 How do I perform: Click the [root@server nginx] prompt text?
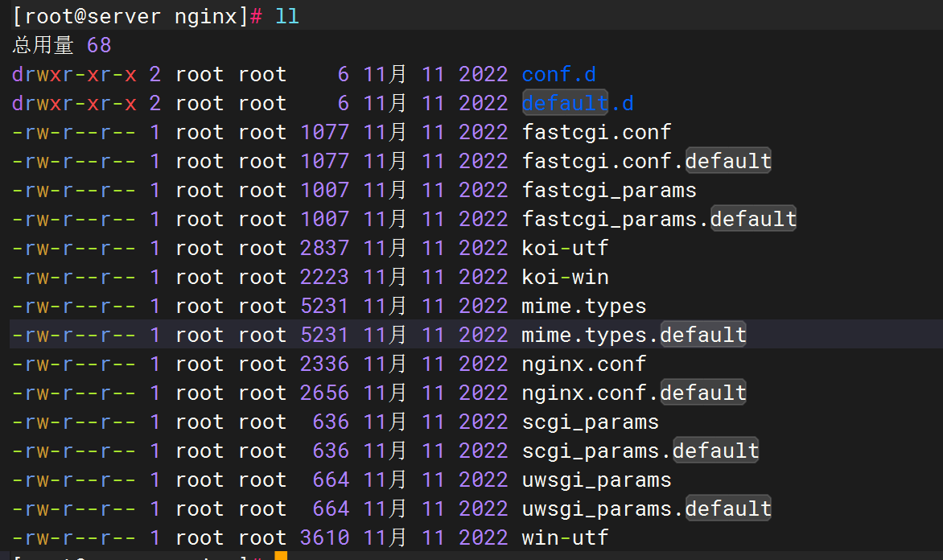pos(130,16)
